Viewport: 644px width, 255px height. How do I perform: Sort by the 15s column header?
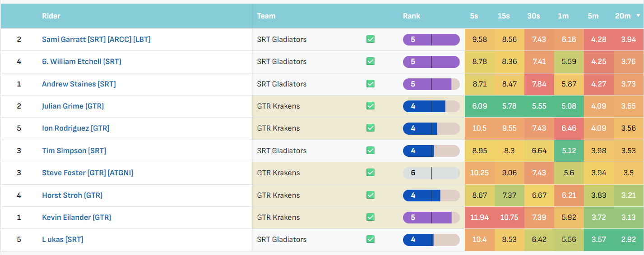pos(504,16)
